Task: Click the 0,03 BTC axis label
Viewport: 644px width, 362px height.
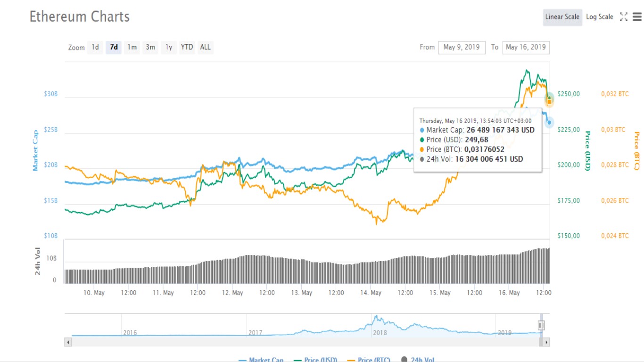Action: pyautogui.click(x=613, y=130)
